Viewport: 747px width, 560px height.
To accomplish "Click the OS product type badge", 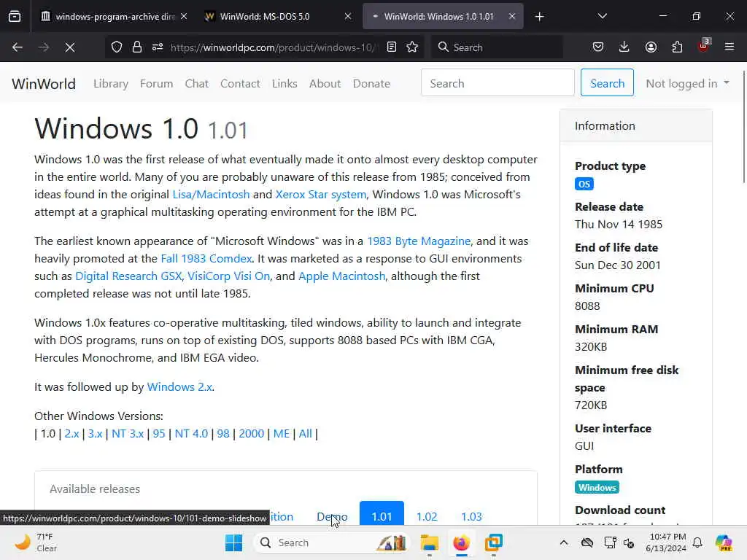I will pos(584,184).
